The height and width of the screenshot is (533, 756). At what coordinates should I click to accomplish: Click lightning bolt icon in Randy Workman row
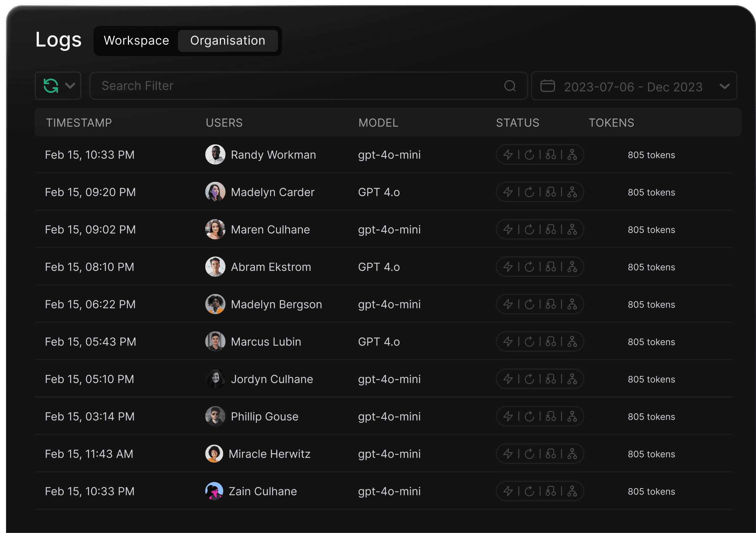coord(508,155)
